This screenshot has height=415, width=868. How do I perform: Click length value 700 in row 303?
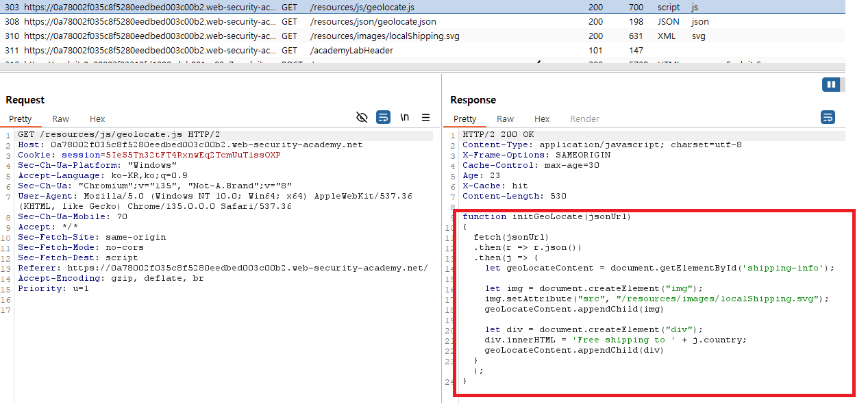(636, 7)
